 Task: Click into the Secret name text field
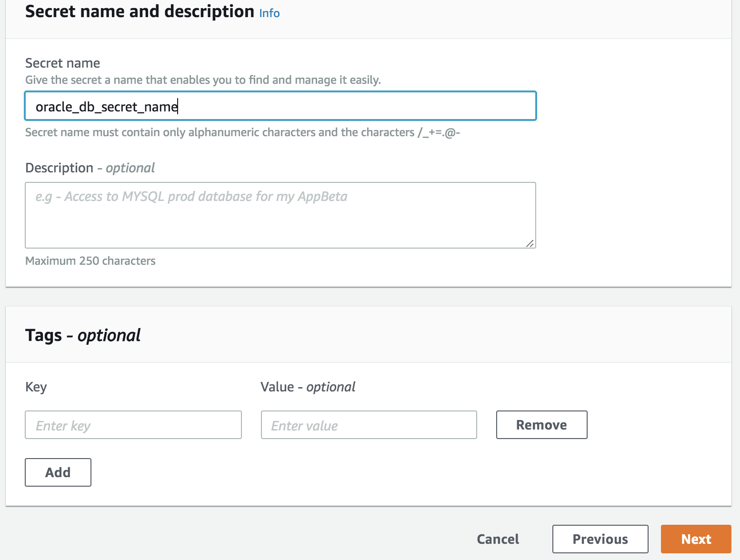[280, 106]
